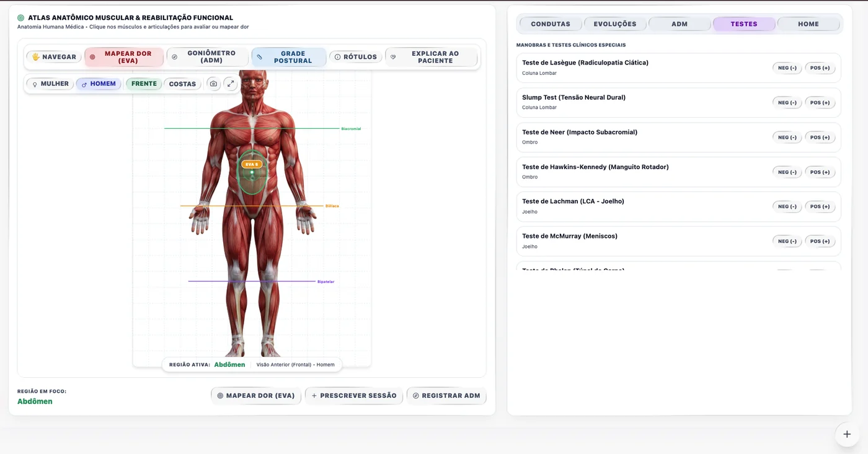
Task: Mark Teste de Neer as NEG (-)
Action: [787, 138]
